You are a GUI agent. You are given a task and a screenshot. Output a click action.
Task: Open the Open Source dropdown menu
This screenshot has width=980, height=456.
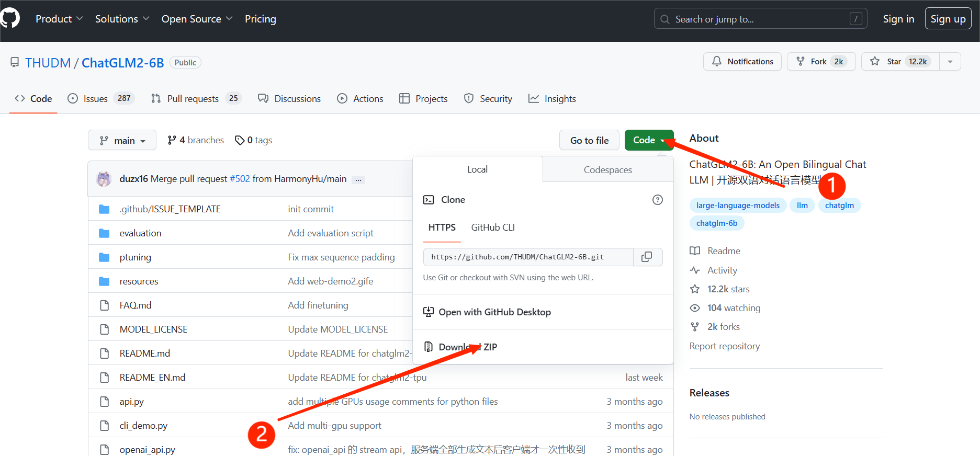(197, 19)
